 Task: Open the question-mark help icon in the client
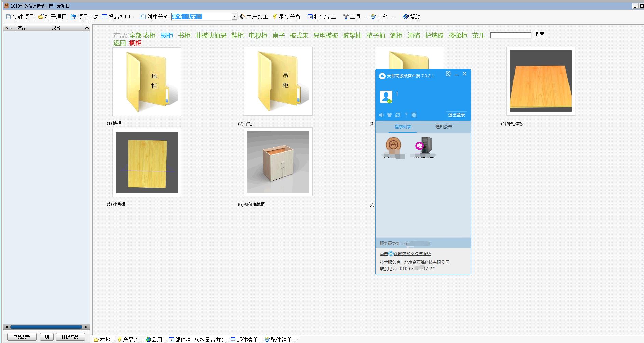406,115
